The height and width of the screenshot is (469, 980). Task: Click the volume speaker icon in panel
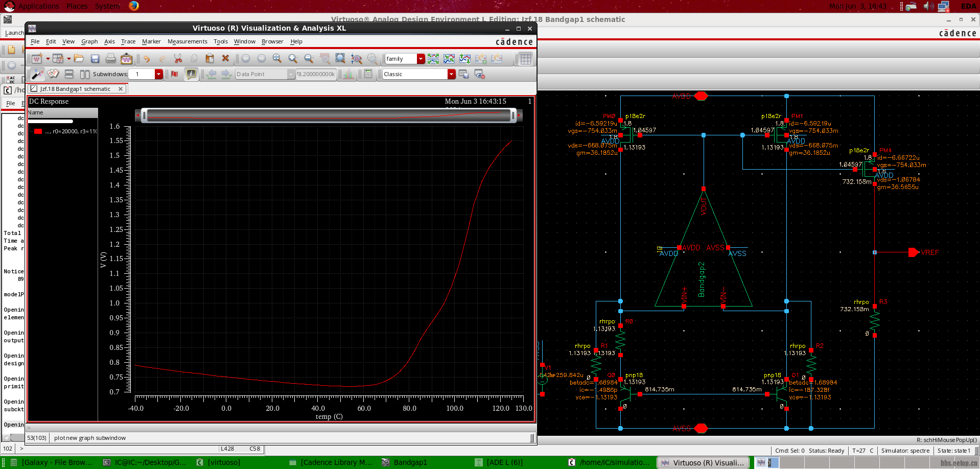point(928,6)
